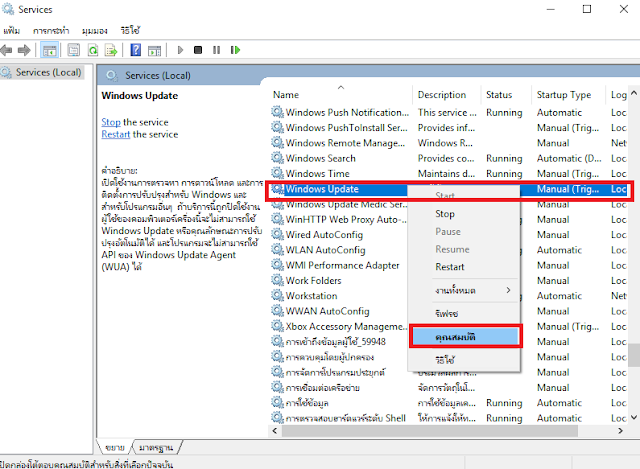Click the gear icon of WinHTTP Web Proxy Auto

click(x=278, y=219)
